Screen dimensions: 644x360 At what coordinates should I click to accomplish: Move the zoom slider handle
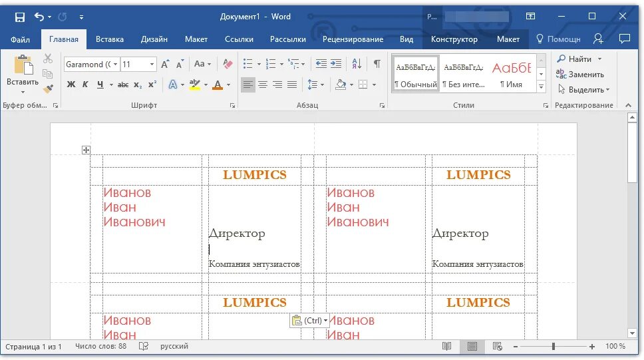(x=554, y=347)
